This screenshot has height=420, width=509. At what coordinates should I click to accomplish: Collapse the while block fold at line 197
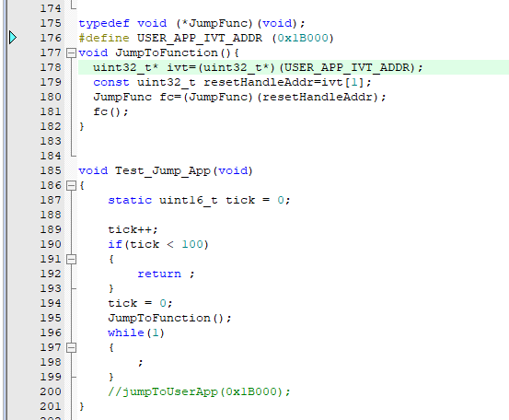point(71,347)
